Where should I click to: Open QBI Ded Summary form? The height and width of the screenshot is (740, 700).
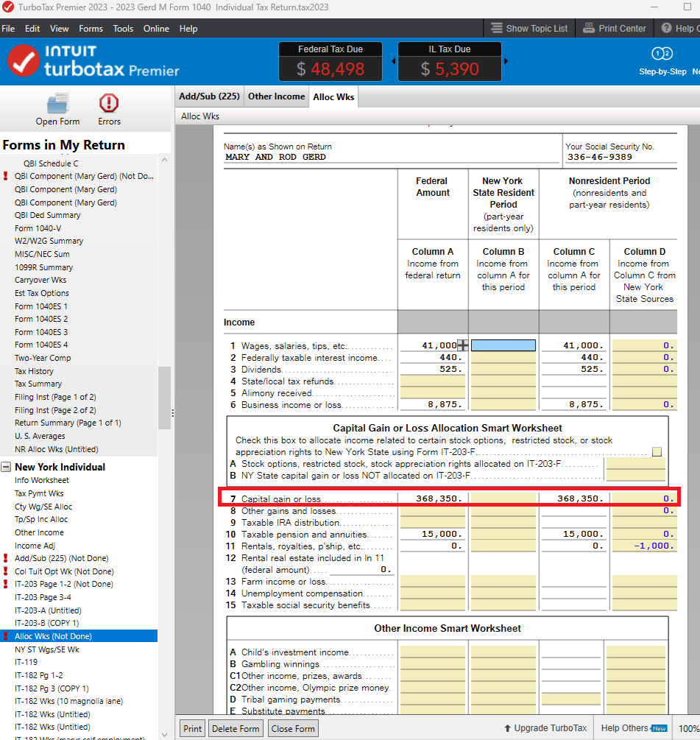tap(47, 215)
